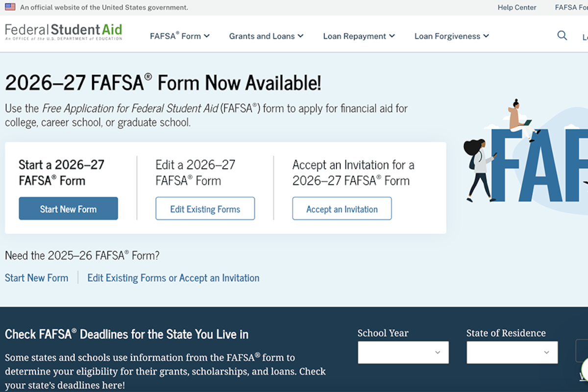588x392 pixels.
Task: Click the Federal Student Aid logo
Action: 63,30
